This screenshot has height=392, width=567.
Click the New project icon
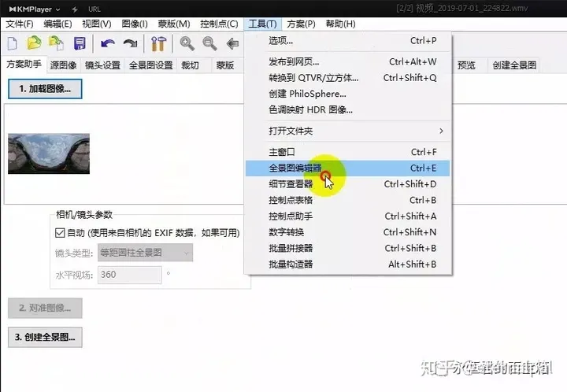(x=13, y=43)
